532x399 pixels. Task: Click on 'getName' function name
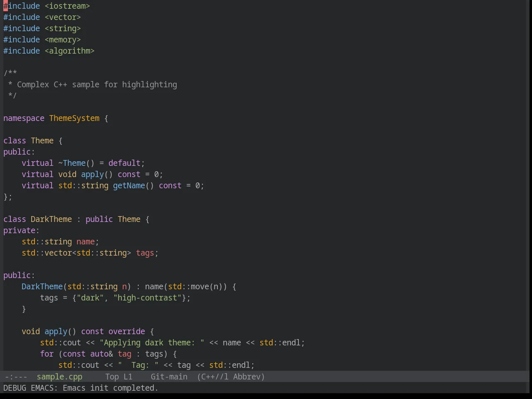(x=129, y=185)
